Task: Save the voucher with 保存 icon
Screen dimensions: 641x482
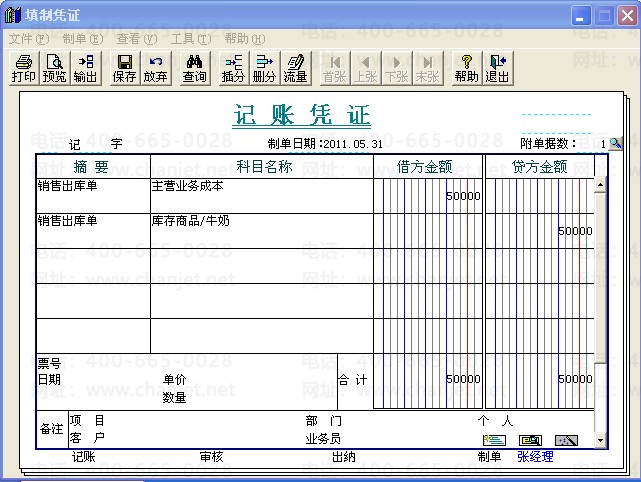Action: pyautogui.click(x=124, y=68)
